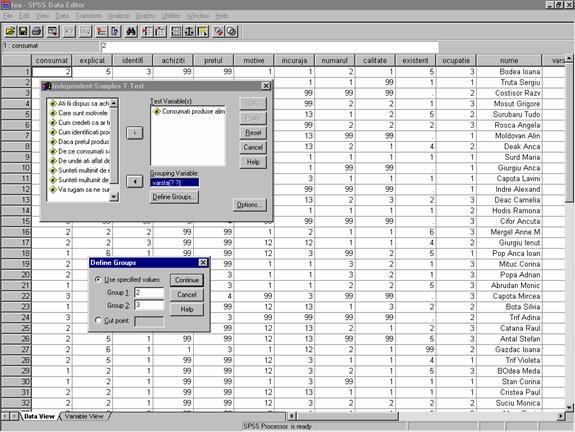This screenshot has width=575, height=432.
Task: Select the Cut point radio button
Action: pyautogui.click(x=98, y=321)
